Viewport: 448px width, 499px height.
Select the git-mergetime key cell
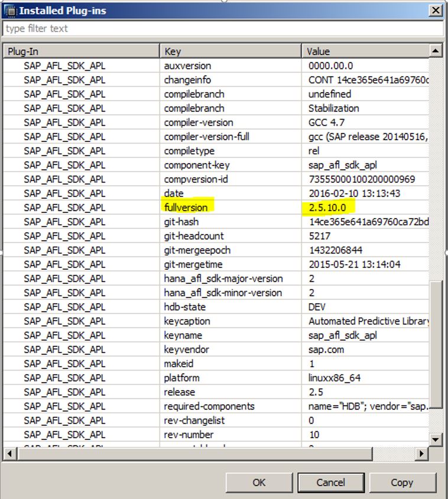pos(231,264)
